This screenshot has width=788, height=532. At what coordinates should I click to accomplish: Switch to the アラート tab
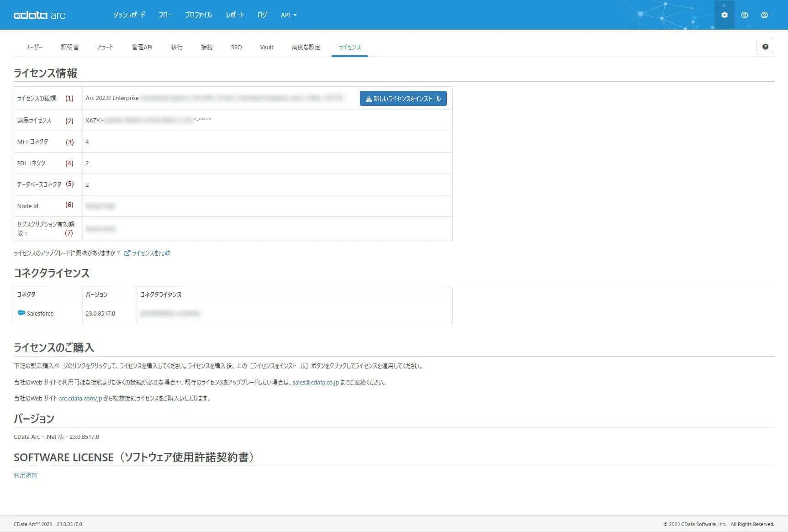[105, 47]
